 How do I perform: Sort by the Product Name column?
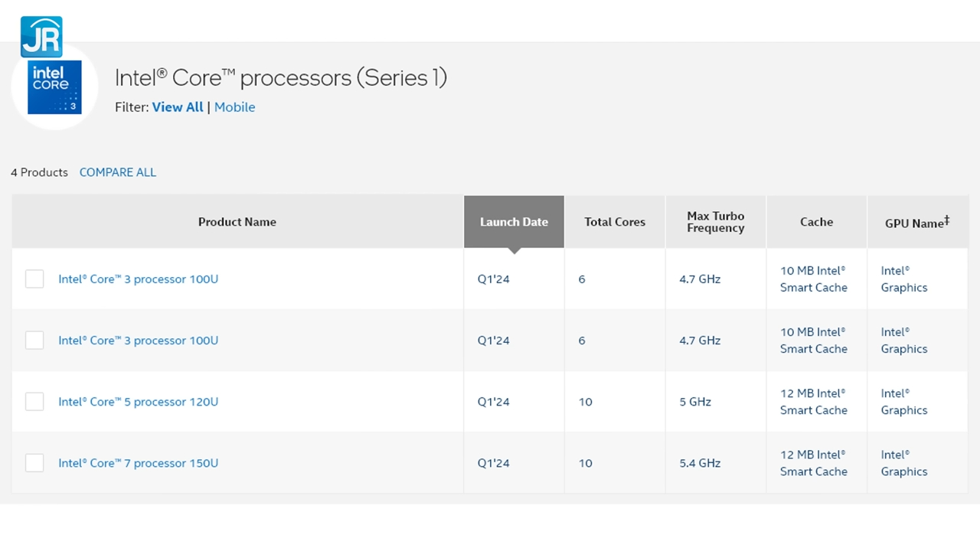[237, 222]
